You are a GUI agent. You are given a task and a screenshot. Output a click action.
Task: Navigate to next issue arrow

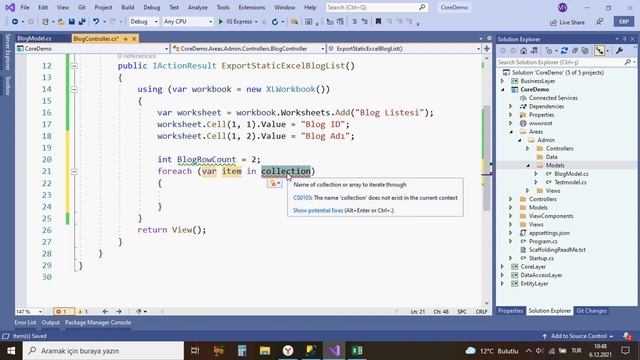pyautogui.click(x=119, y=311)
